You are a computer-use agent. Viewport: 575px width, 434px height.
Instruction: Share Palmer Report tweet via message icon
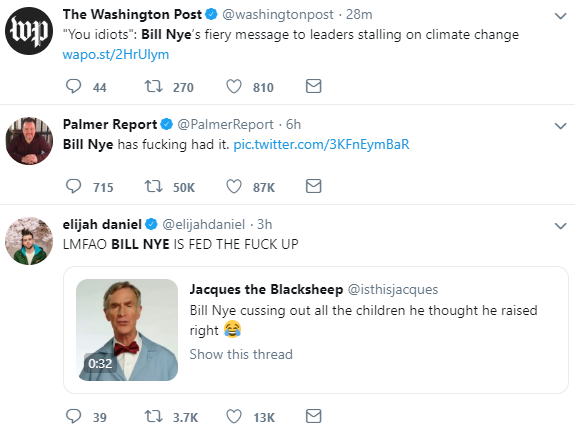pos(314,186)
